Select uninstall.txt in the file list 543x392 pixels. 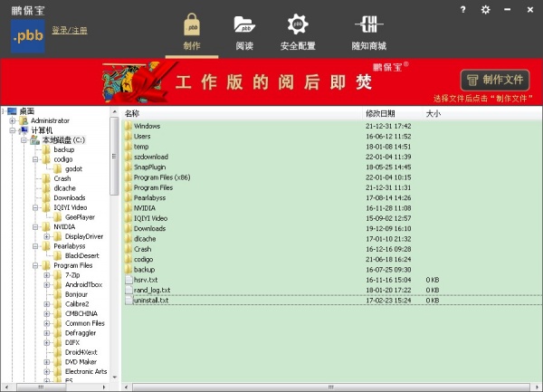(x=150, y=300)
